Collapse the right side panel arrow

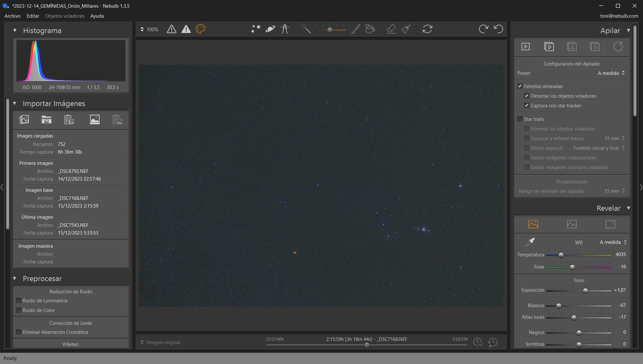pyautogui.click(x=641, y=187)
